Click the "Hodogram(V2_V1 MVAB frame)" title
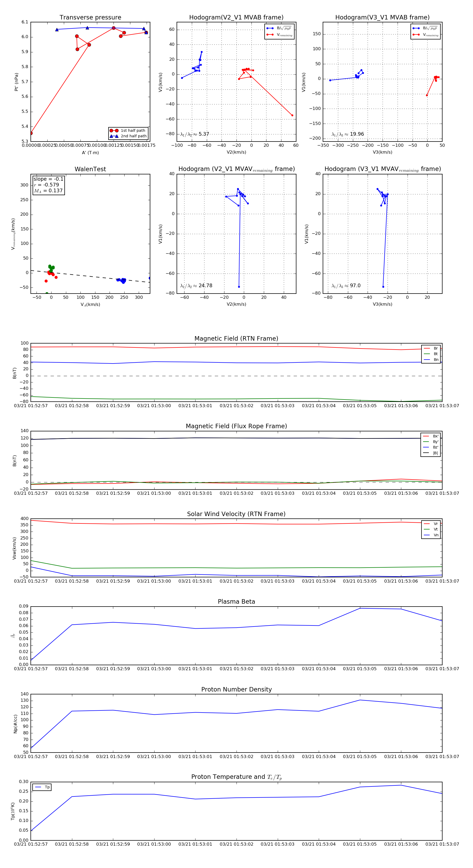 (x=236, y=18)
